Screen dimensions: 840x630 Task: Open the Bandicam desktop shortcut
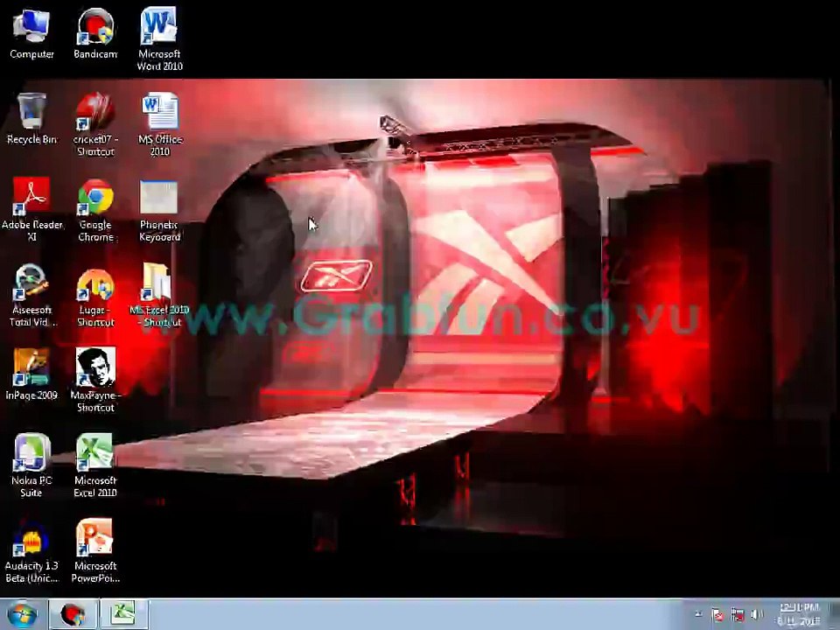coord(95,33)
